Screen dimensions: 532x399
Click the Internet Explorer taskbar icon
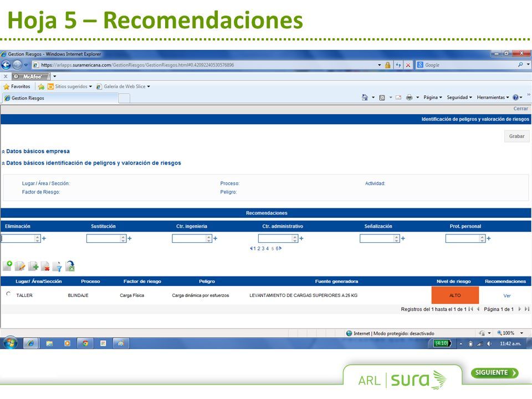click(x=30, y=344)
